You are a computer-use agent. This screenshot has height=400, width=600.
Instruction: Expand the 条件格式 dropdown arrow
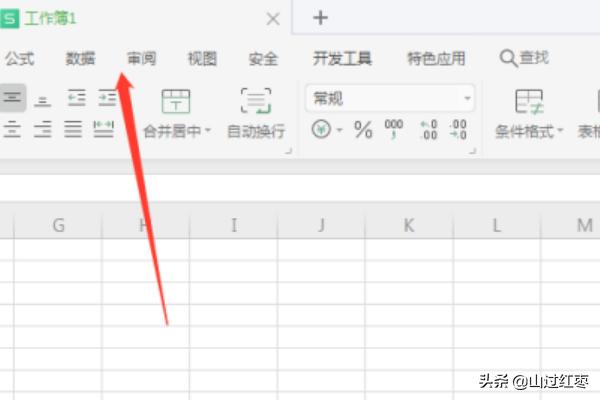560,130
